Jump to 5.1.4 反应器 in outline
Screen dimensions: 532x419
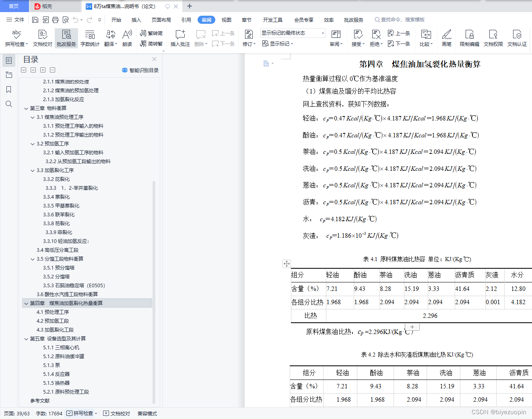point(56,374)
